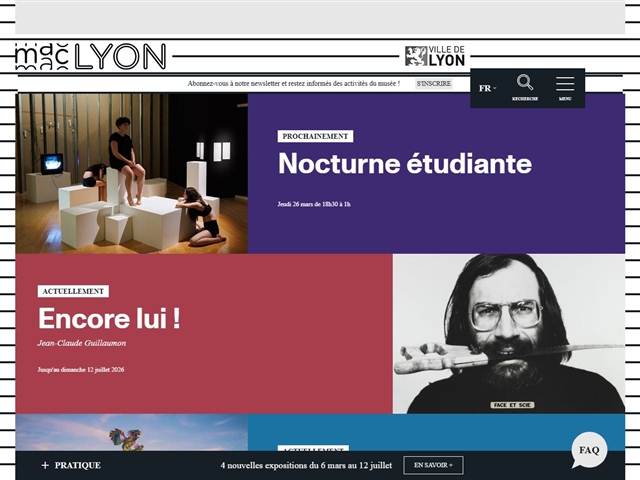This screenshot has width=640, height=480.
Task: Click the Menu label under the hamburger
Action: click(565, 99)
